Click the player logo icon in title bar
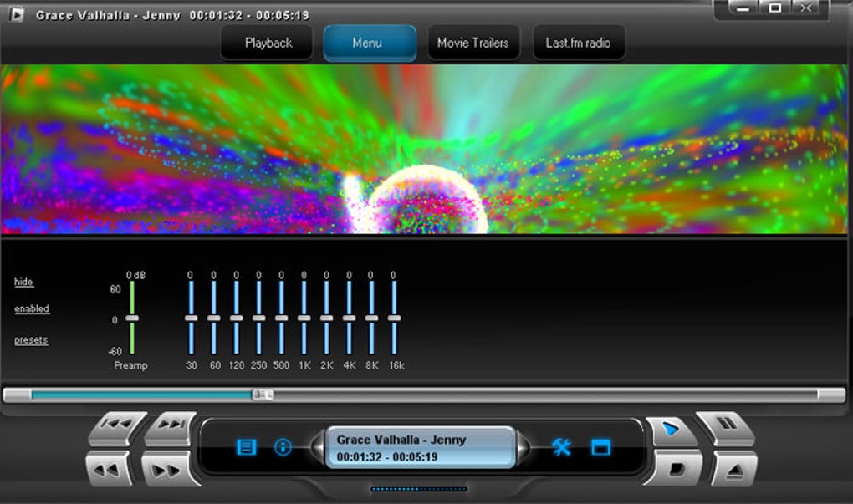The height and width of the screenshot is (504, 853). [17, 14]
